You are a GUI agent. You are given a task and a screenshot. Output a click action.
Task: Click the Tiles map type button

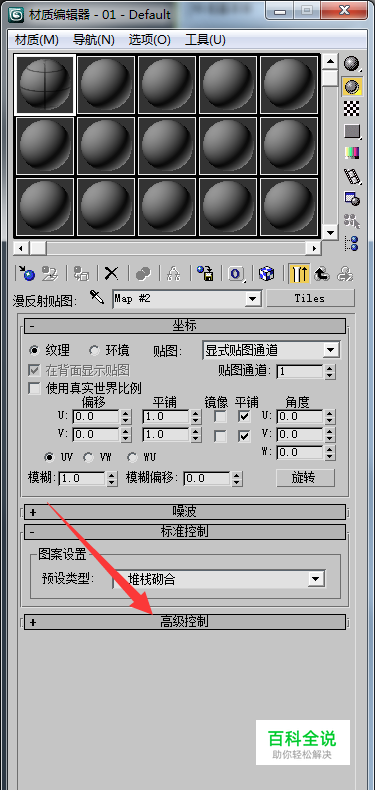point(310,298)
